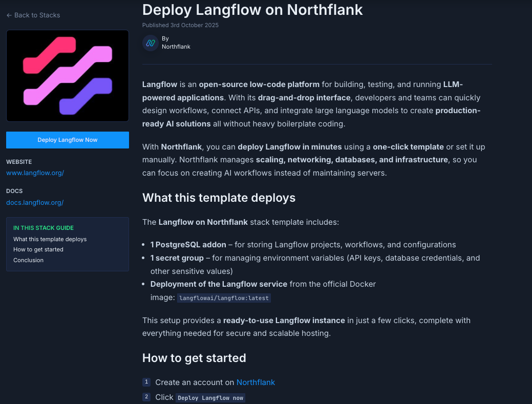Click the What this template deploys heading
This screenshot has width=532, height=404.
219,198
